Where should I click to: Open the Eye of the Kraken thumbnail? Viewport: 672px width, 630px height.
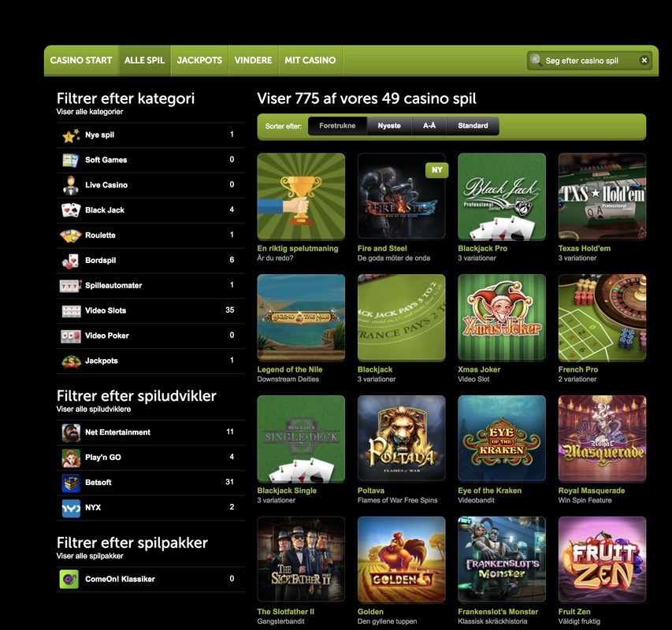[x=501, y=439]
